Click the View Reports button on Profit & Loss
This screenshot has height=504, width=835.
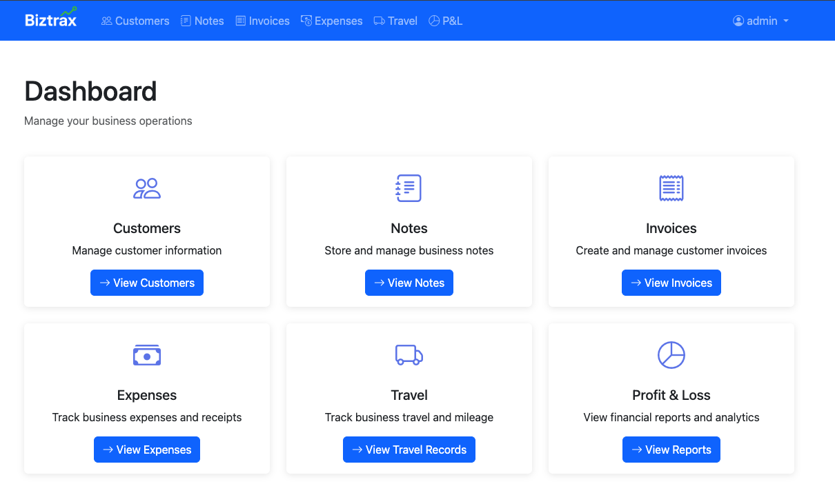pos(671,450)
